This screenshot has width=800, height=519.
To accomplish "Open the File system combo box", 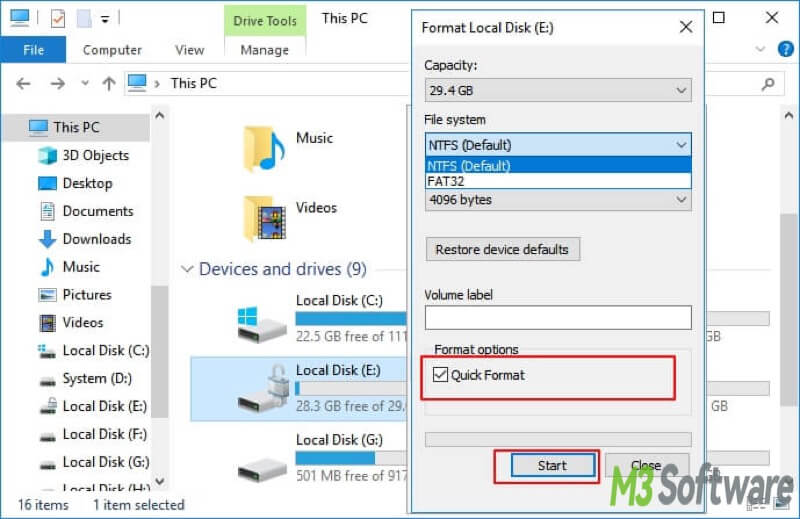I will point(558,145).
